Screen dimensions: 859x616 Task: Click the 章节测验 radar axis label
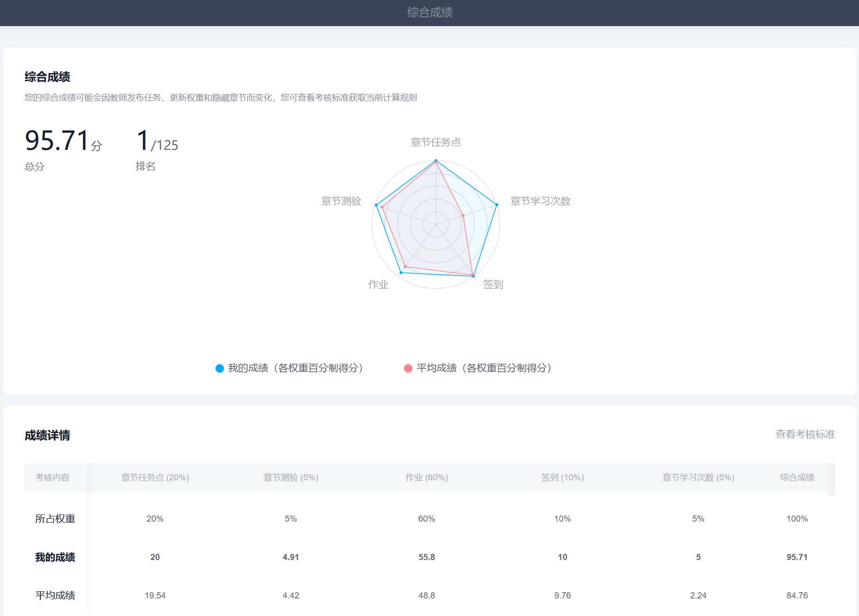pos(341,201)
